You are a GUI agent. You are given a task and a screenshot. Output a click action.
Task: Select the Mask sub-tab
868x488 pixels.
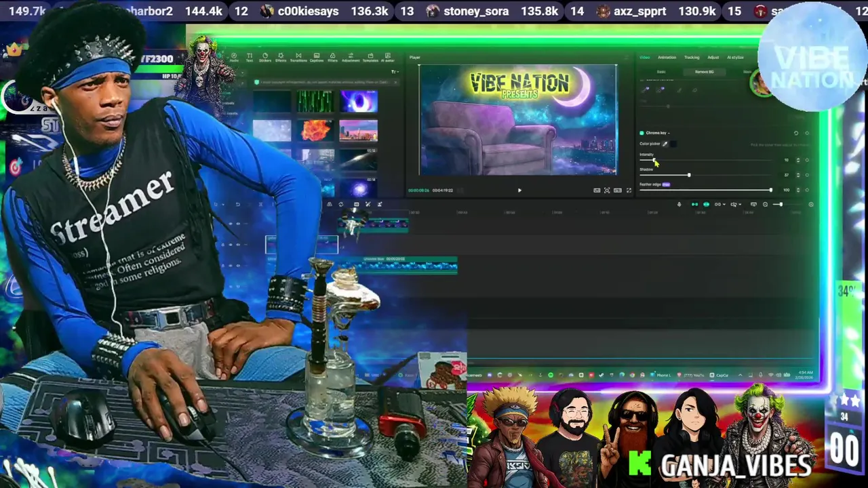[x=747, y=72]
